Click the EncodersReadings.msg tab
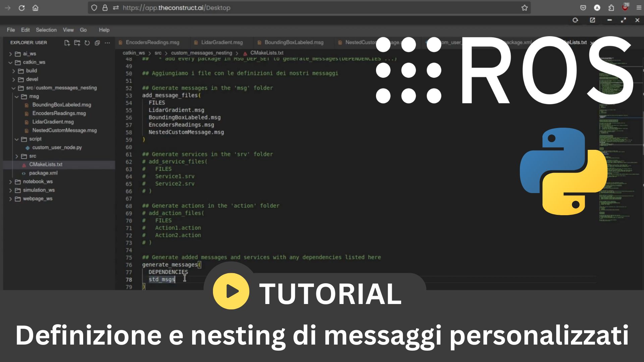Viewport: 644px width, 362px height. [152, 42]
